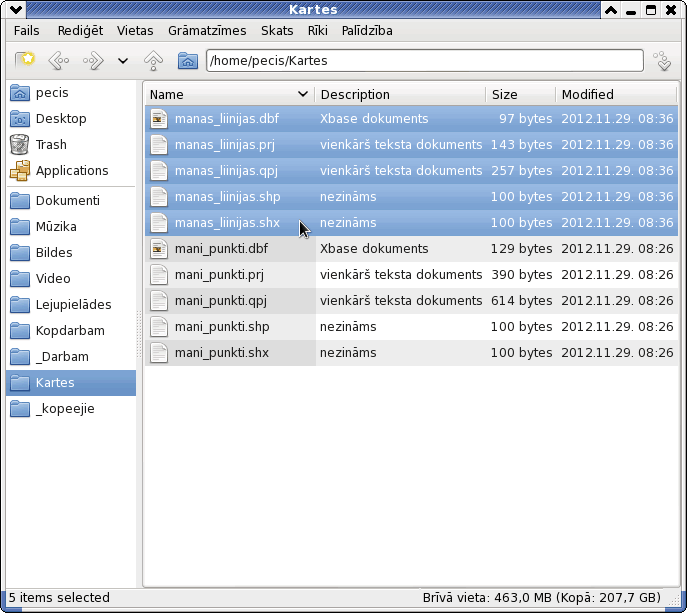Click the manas_liinijas.qpj file icon

coord(159,170)
